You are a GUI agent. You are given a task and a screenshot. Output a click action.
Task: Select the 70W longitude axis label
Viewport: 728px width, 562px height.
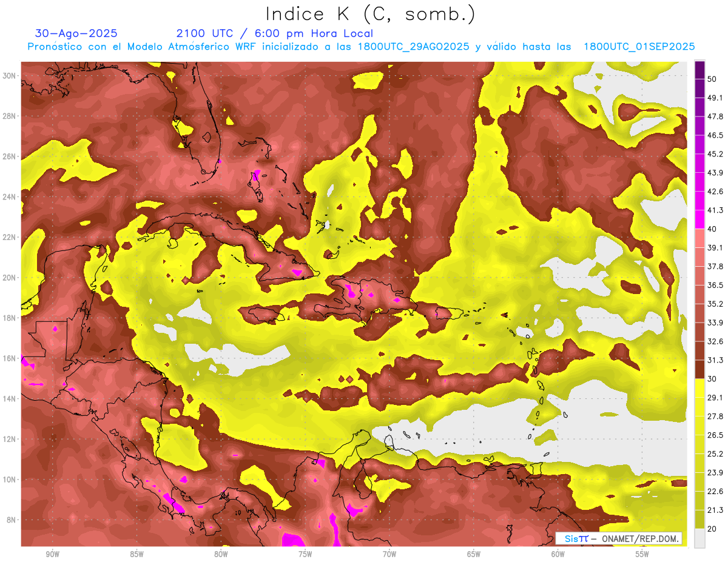[389, 555]
